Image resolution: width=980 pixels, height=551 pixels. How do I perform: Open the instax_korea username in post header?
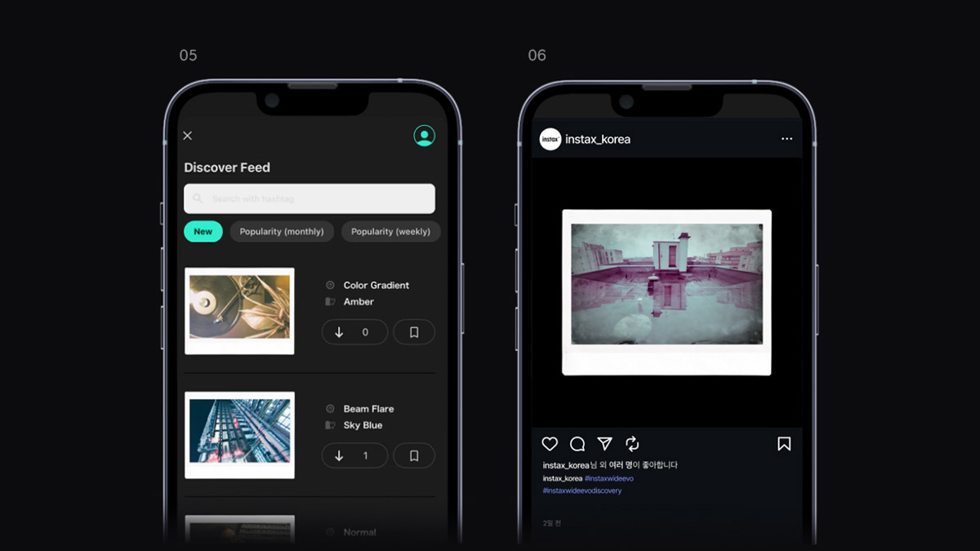pos(598,140)
